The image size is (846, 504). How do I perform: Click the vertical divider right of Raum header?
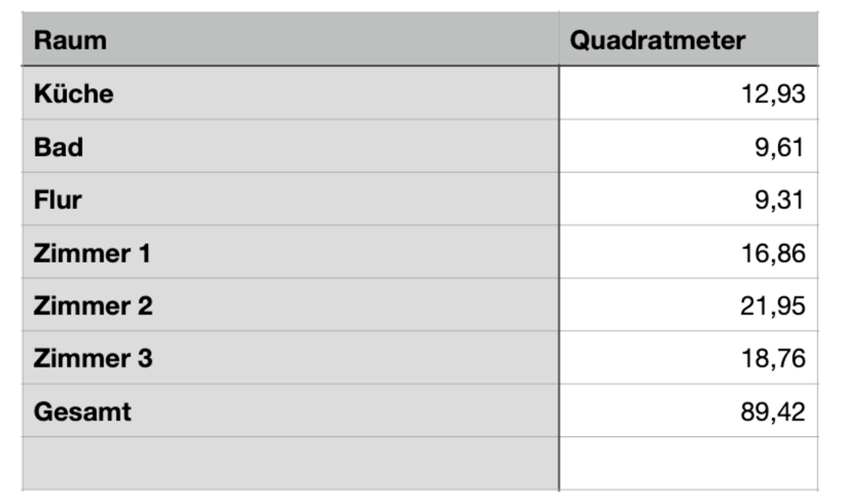[559, 41]
